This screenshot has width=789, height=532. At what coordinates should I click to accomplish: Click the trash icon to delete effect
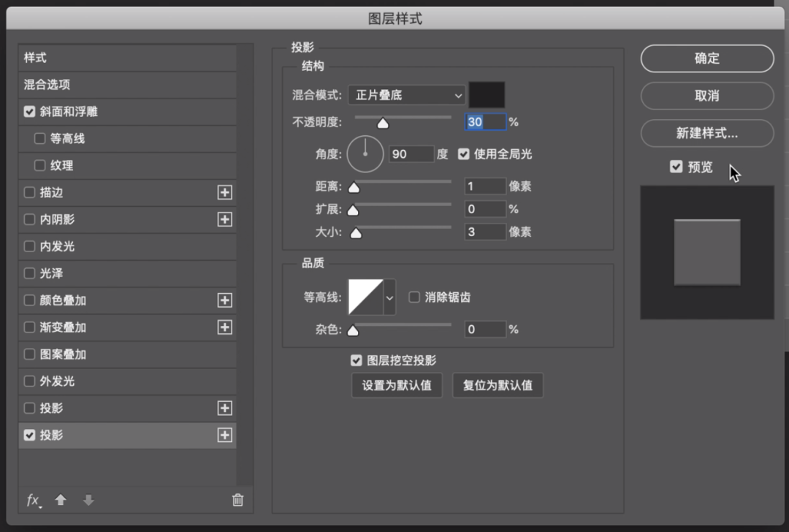[x=237, y=501]
